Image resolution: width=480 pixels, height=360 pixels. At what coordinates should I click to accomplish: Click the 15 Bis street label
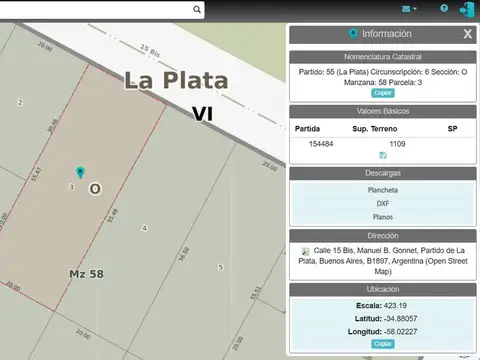[150, 51]
